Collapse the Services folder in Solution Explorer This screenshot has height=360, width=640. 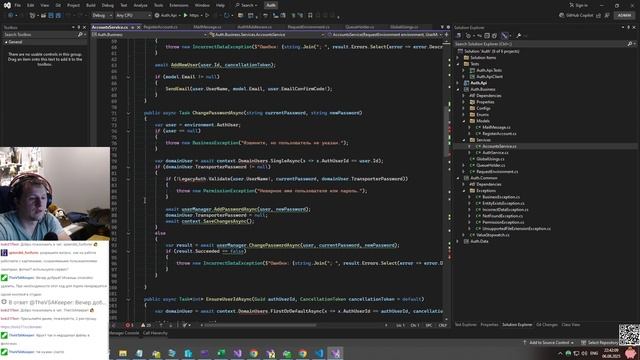[464, 140]
